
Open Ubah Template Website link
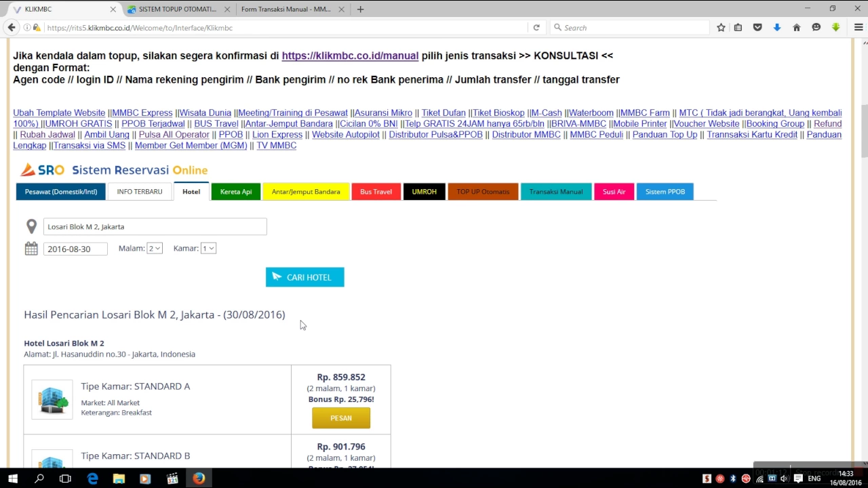59,113
